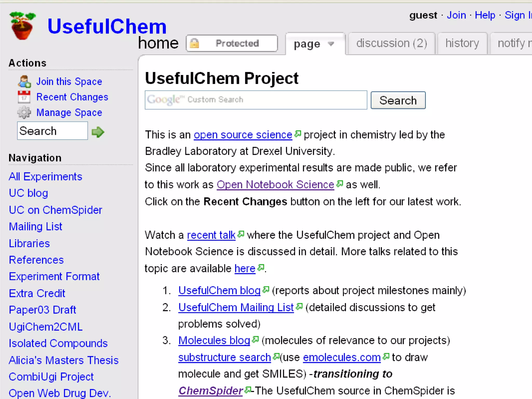532x399 pixels.
Task: Click the sidebar Search text box
Action: pos(52,131)
